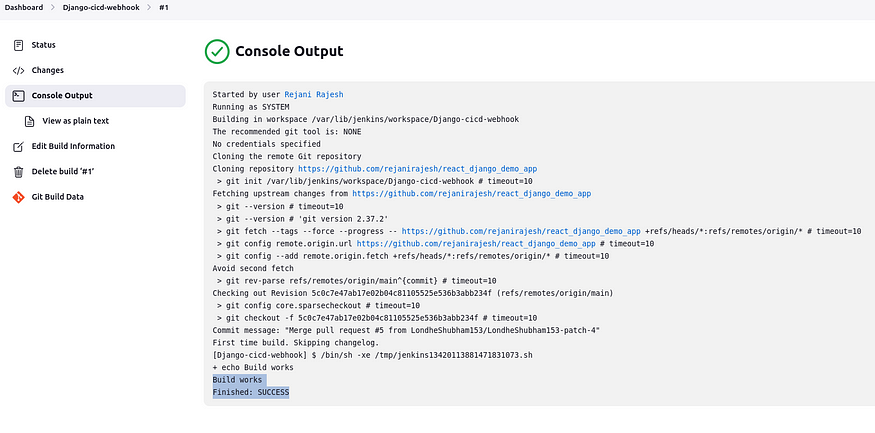
Task: Open user link Rejani Rajesh
Action: click(x=314, y=95)
